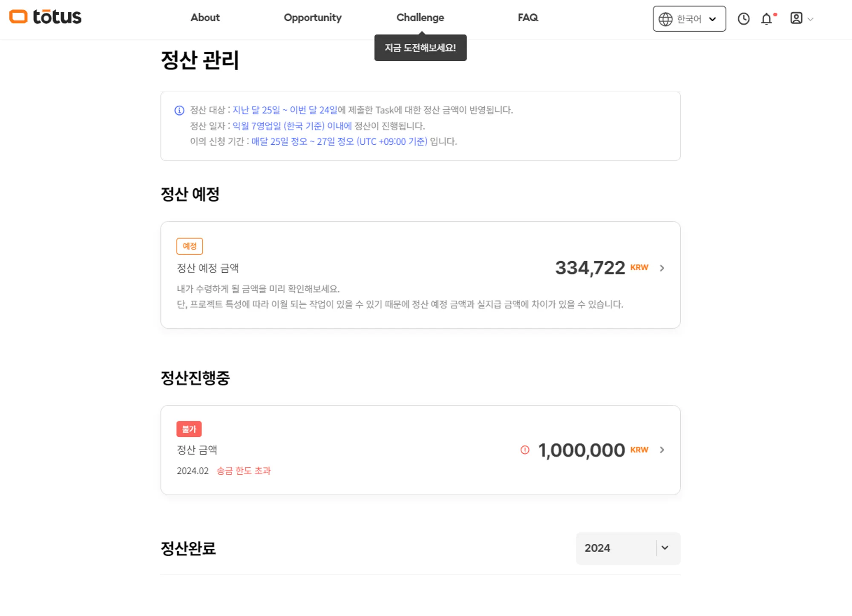Viewport: 852px width, 616px height.
Task: Click the 송금 한도 초과 warning text
Action: [x=244, y=471]
